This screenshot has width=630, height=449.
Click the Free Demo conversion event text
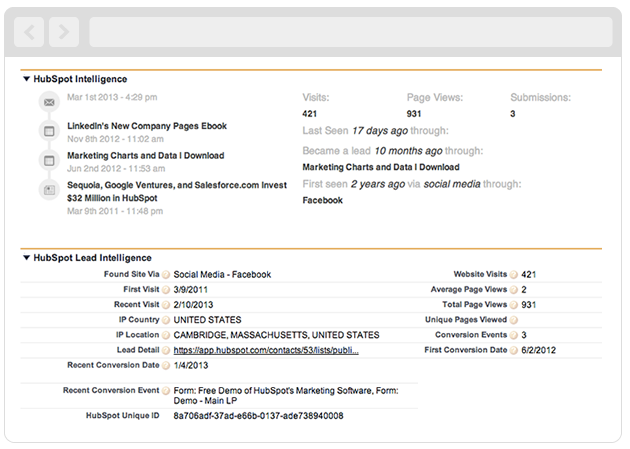coord(286,396)
